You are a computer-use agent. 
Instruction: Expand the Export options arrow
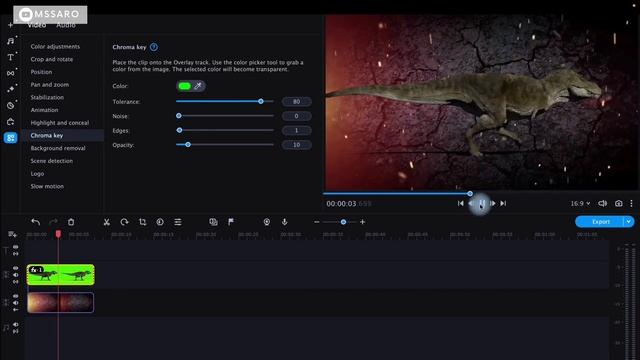pyautogui.click(x=629, y=222)
